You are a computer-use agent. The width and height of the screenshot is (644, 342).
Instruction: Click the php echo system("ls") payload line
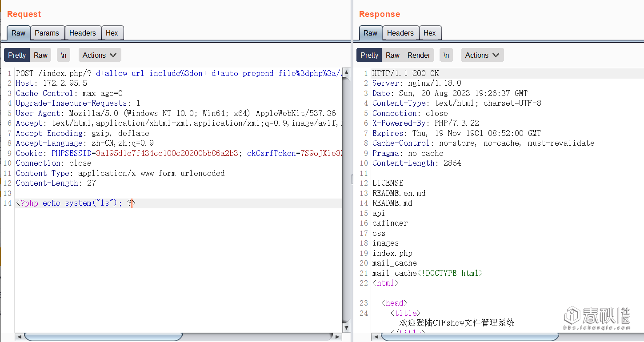(76, 203)
